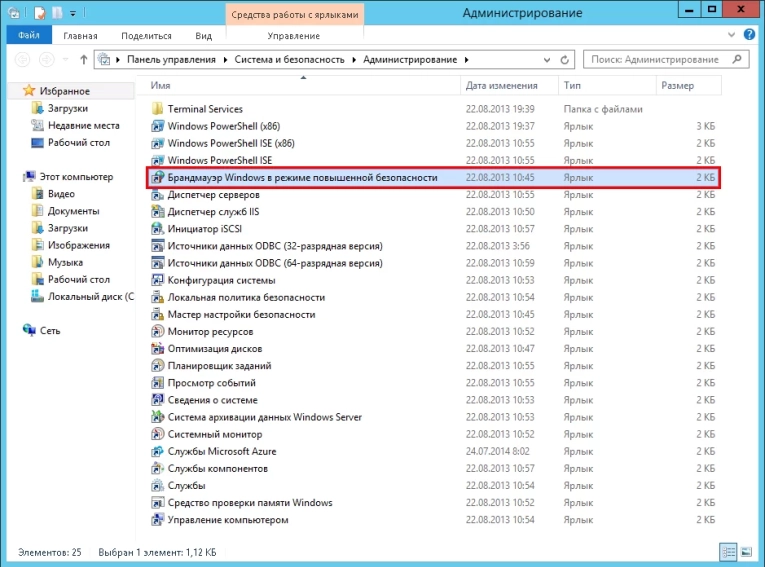
Task: Open Недавние места in the sidebar
Action: point(83,125)
